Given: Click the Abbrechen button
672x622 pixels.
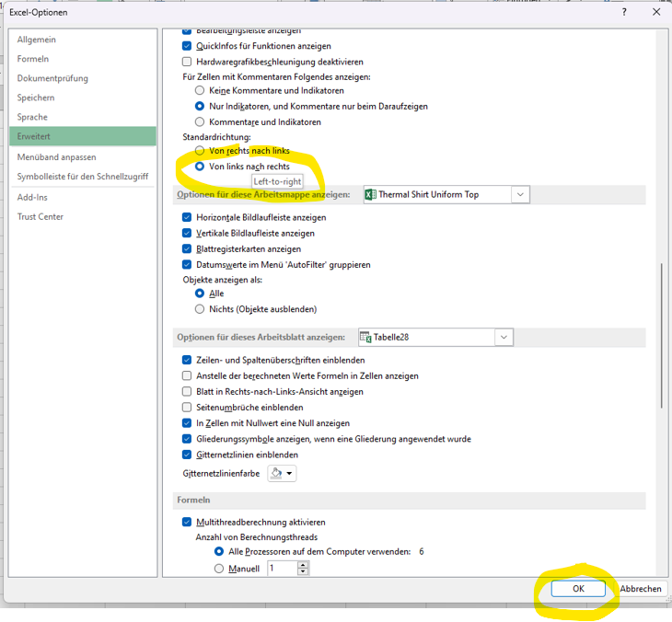Looking at the screenshot, I should 641,589.
